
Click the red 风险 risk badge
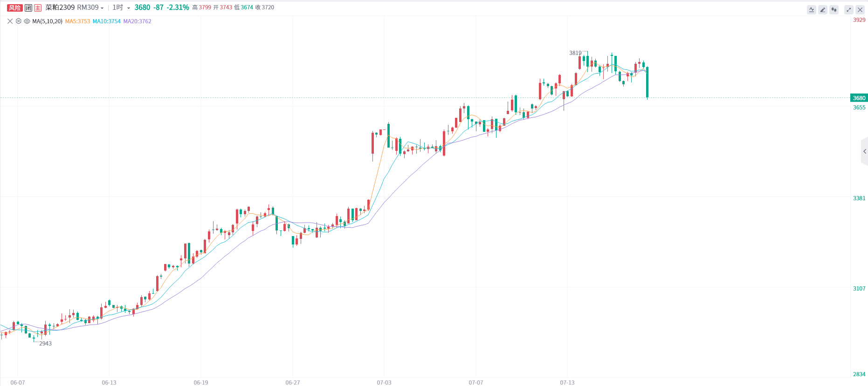click(x=15, y=8)
